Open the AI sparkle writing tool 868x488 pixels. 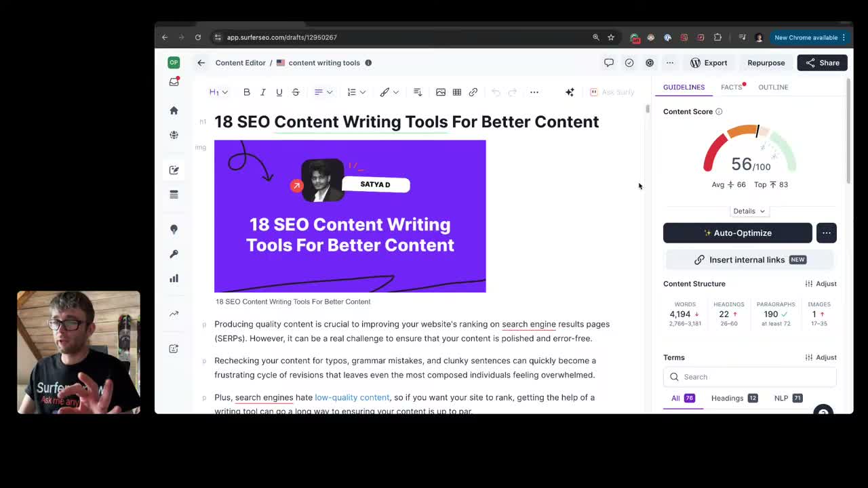[x=570, y=92]
